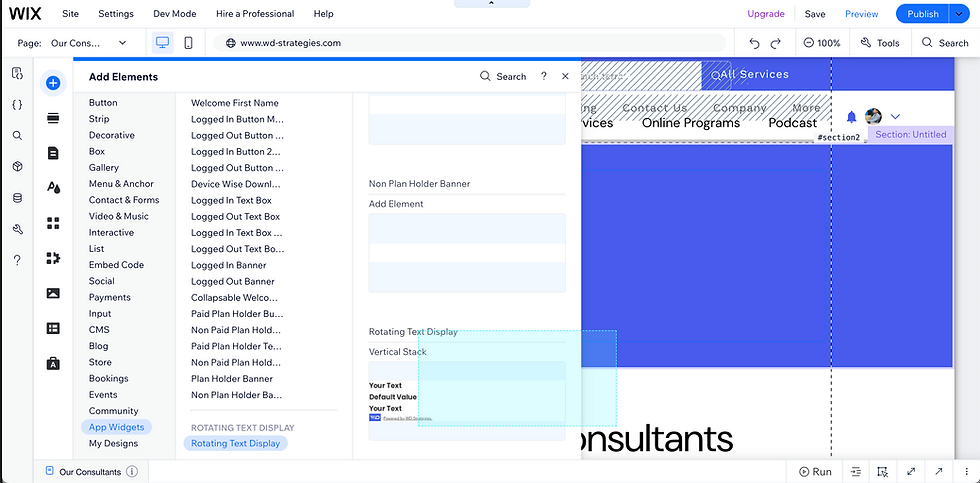The height and width of the screenshot is (483, 980).
Task: Open the Add Elements plus icon
Action: (x=53, y=83)
